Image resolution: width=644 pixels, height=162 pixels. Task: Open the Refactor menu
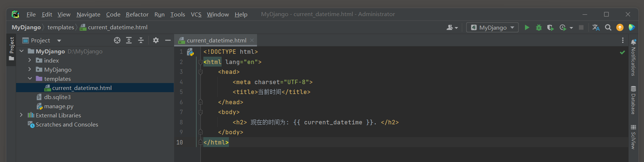click(137, 14)
